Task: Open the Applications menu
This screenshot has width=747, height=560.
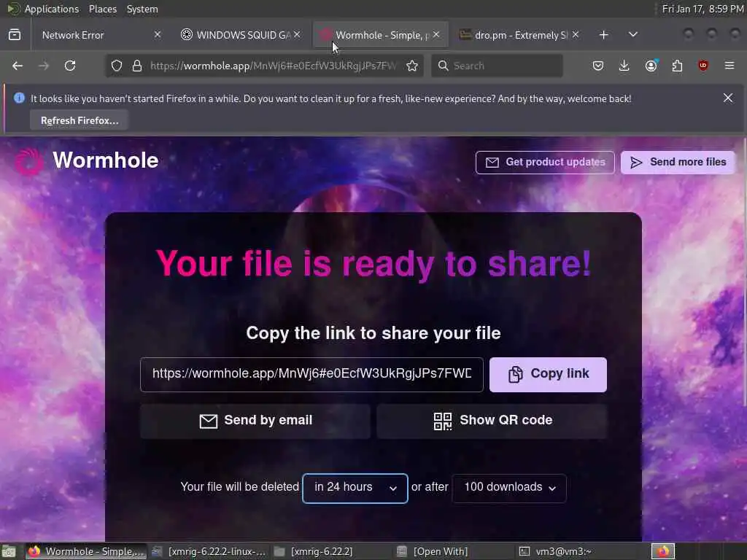Action: [x=52, y=9]
